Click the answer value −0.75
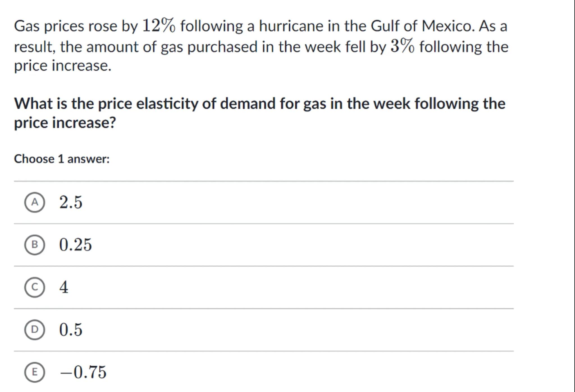The image size is (575, 392). [x=83, y=372]
